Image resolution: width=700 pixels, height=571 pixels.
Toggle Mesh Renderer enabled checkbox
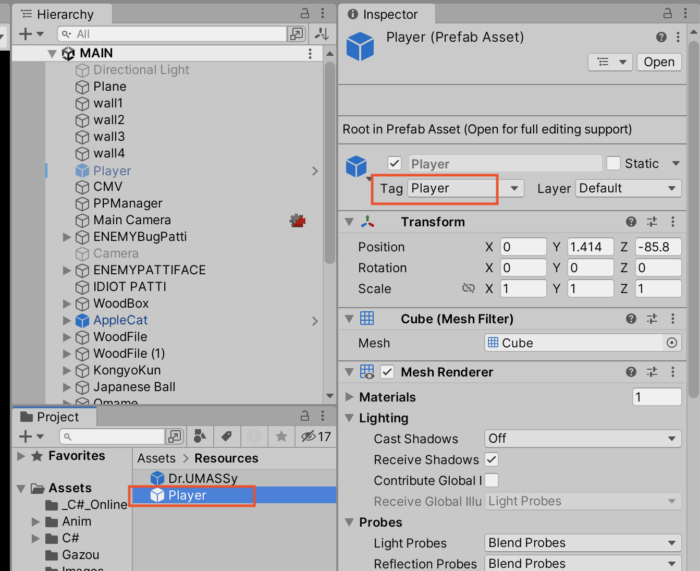[x=387, y=372]
